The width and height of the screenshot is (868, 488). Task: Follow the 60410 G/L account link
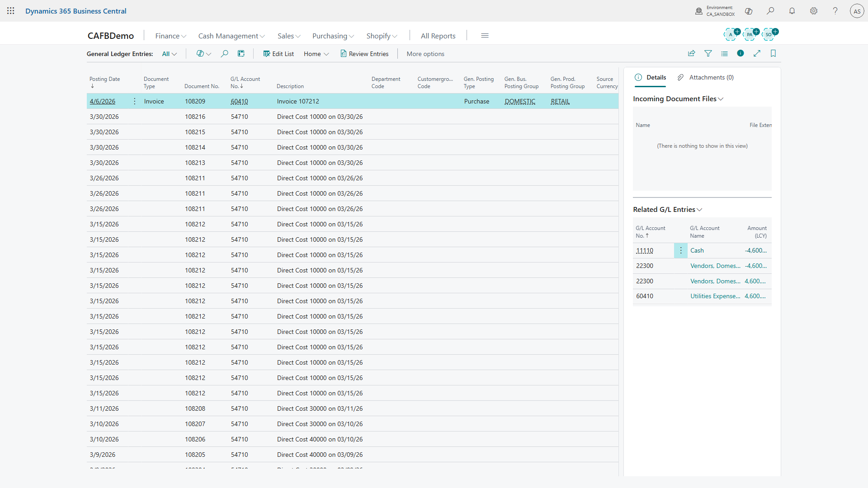239,101
